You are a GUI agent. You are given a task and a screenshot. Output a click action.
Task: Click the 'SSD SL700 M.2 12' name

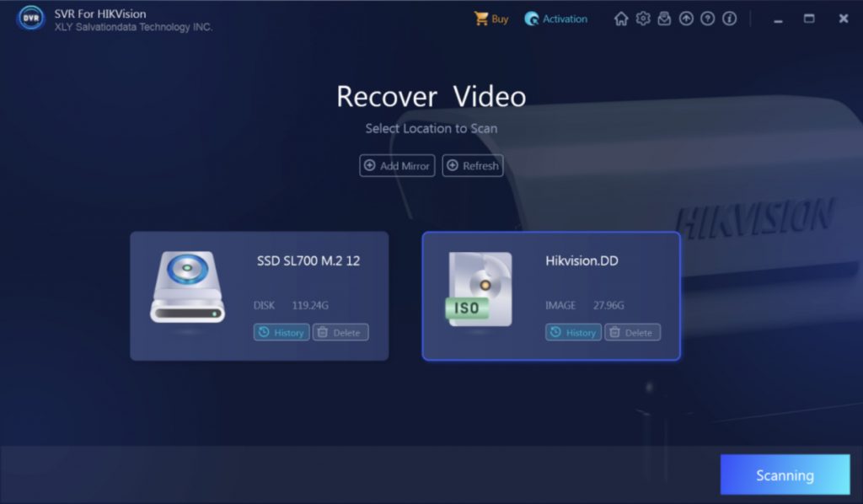point(308,260)
